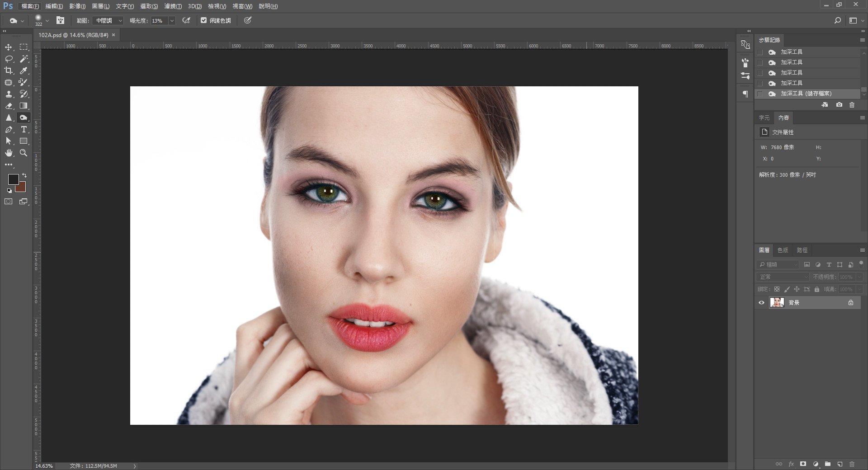
Task: Open the Edit Toolbar three-dots button
Action: [9, 164]
